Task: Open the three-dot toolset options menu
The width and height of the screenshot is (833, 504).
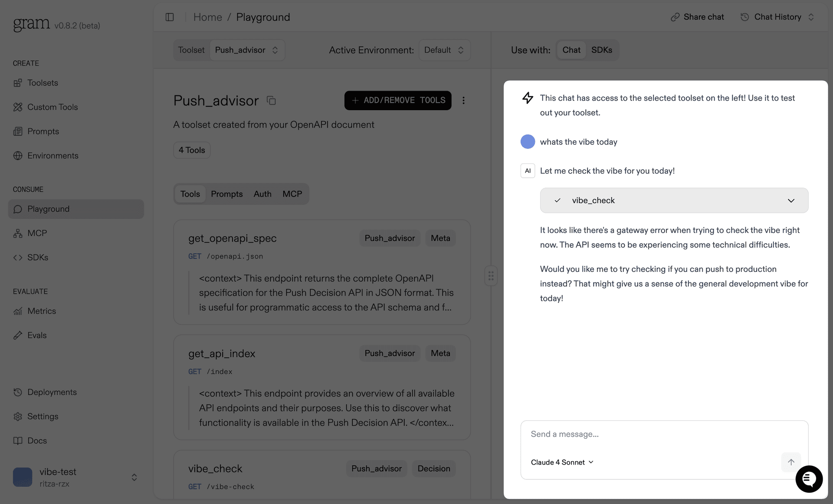Action: coord(463,101)
